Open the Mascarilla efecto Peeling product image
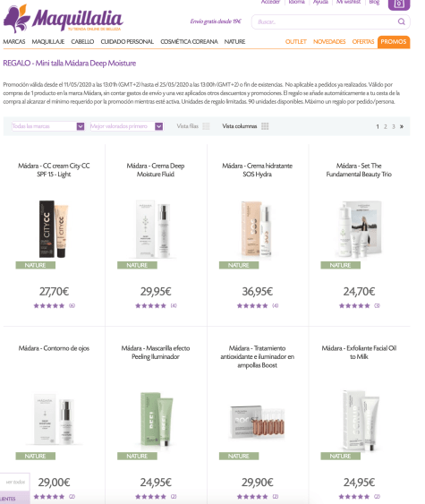The image size is (425, 504). click(x=156, y=419)
